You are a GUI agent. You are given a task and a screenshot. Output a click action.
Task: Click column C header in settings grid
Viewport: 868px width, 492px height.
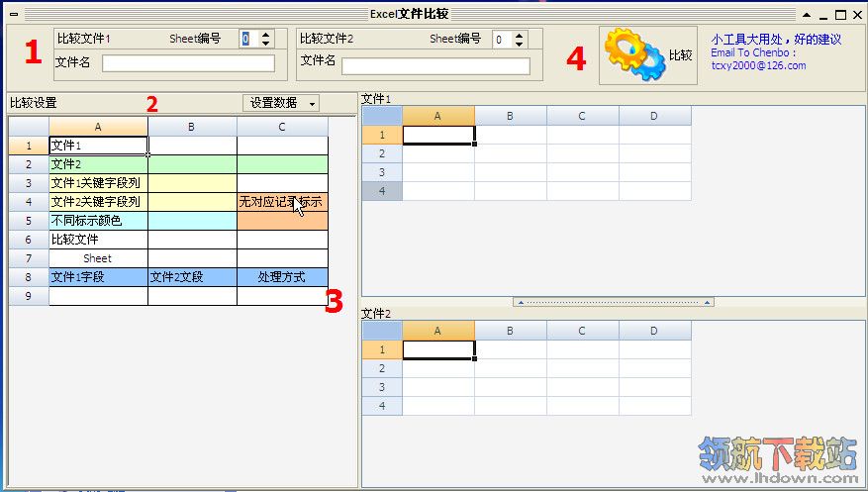282,127
